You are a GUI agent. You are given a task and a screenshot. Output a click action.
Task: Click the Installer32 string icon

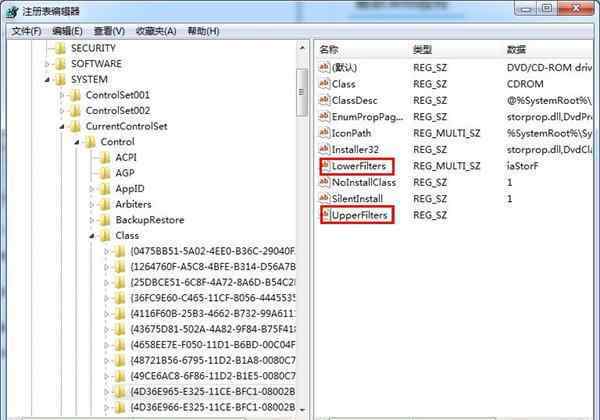click(x=324, y=150)
